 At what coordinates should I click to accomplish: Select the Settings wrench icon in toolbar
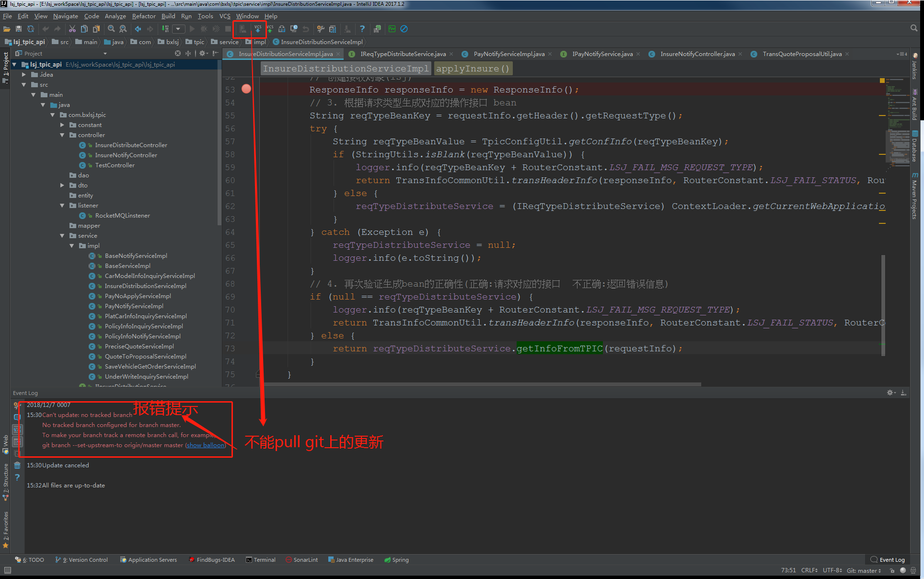pos(321,29)
